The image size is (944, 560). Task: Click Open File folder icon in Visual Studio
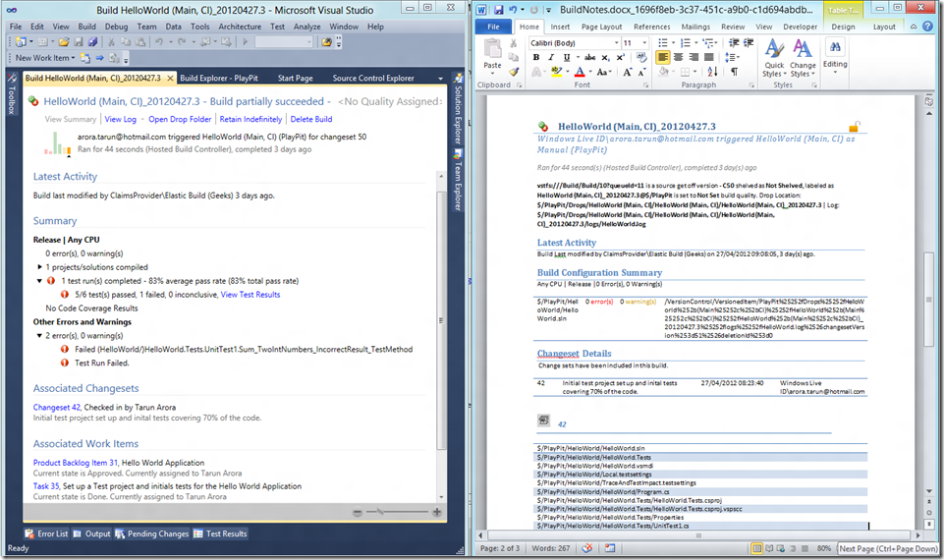pos(64,41)
